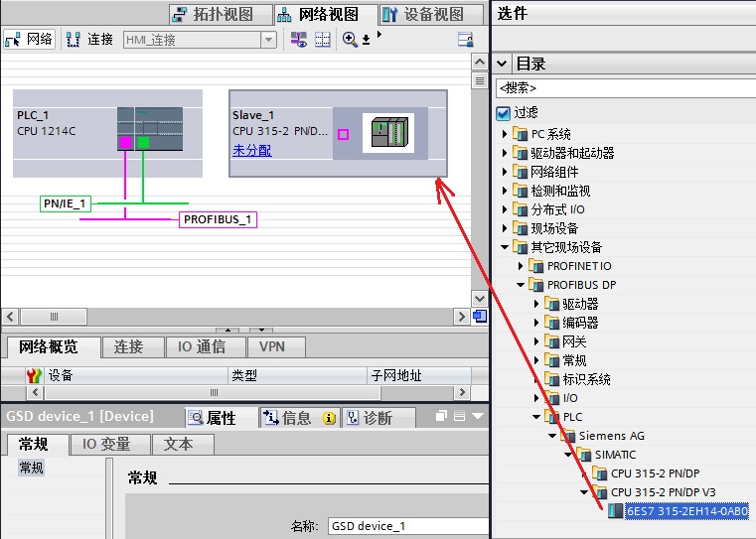Click the magenta PROFIBUS port on PLC_1
The height and width of the screenshot is (539, 756).
(x=125, y=143)
